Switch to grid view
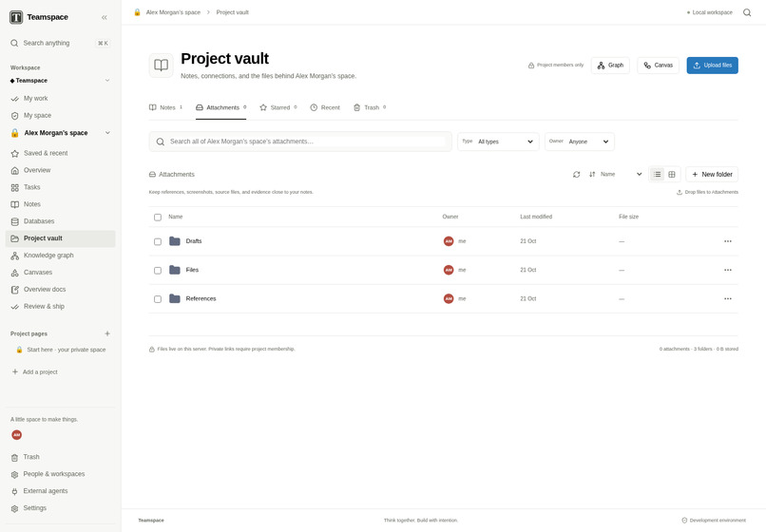 tap(672, 175)
